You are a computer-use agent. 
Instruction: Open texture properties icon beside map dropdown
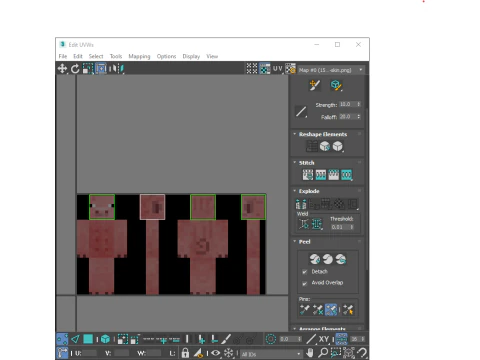point(290,68)
